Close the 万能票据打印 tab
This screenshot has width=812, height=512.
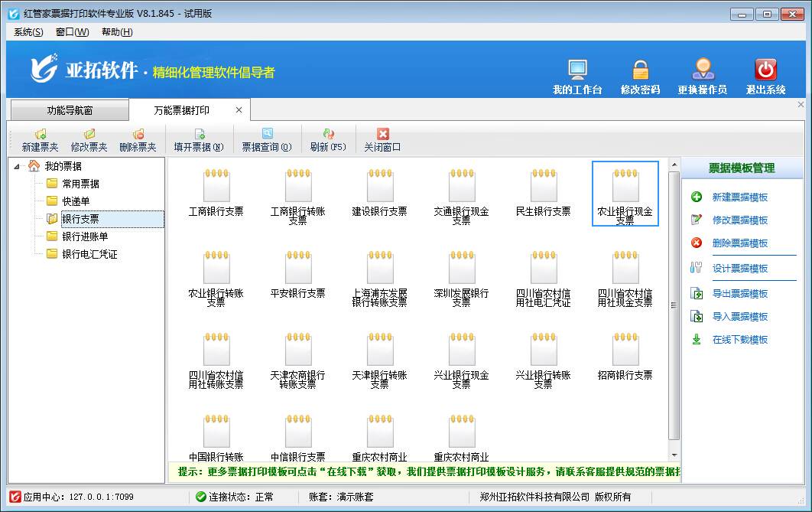tap(239, 110)
